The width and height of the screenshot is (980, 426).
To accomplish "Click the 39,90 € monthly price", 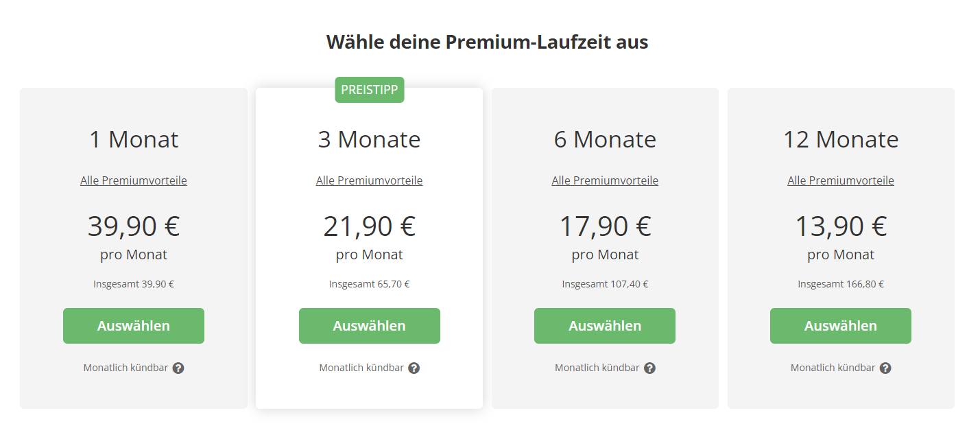I will [134, 226].
